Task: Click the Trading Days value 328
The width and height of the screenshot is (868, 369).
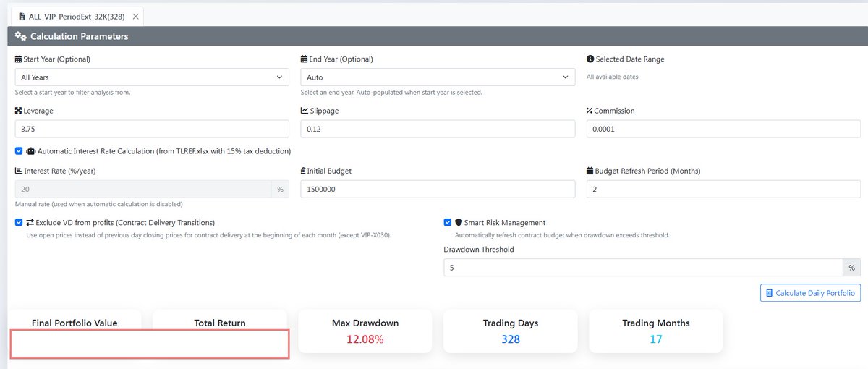Action: pos(511,339)
